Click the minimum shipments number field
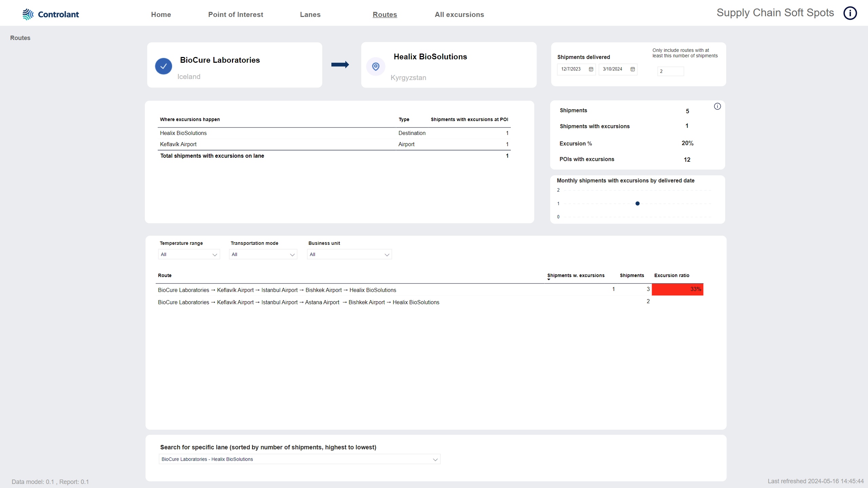Image resolution: width=868 pixels, height=488 pixels. [x=671, y=71]
